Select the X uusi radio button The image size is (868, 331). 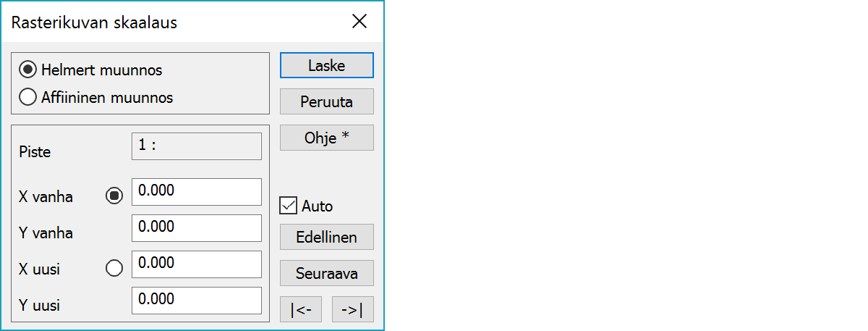click(x=114, y=269)
